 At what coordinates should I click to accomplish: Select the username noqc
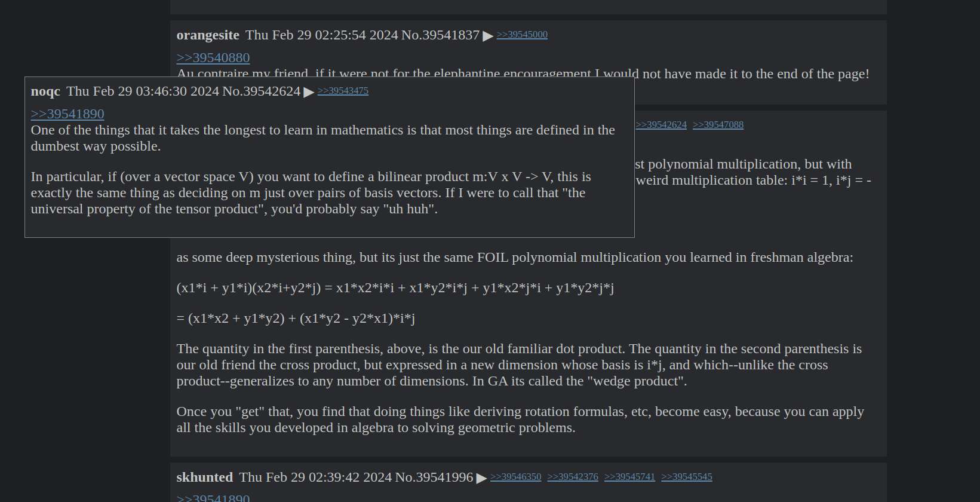coord(45,91)
